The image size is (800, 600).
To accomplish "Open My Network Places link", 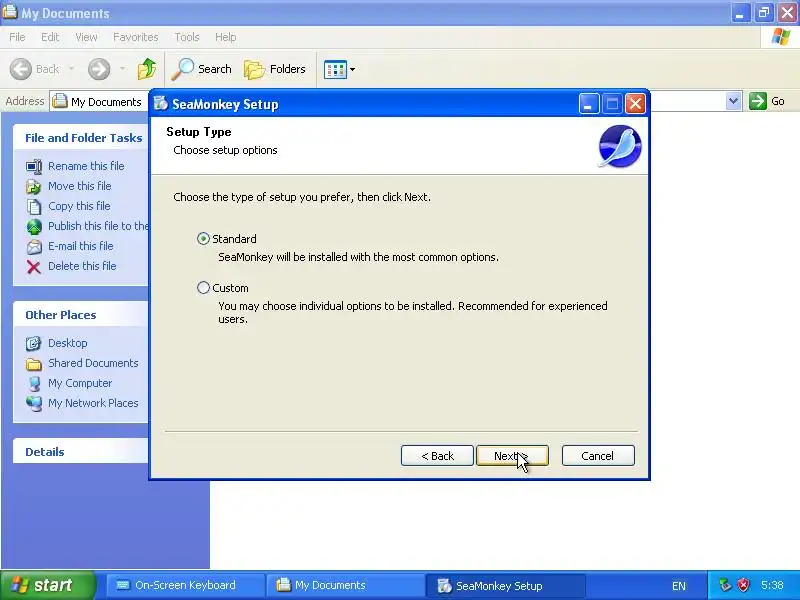I will click(x=93, y=403).
